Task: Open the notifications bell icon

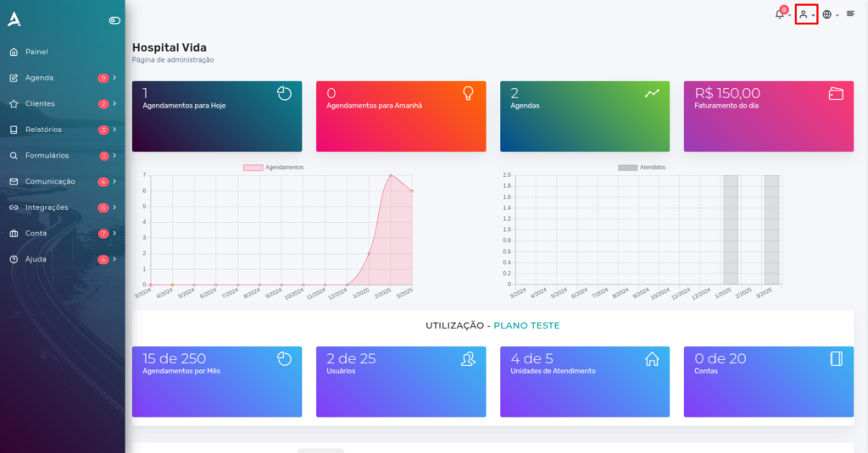Action: click(x=780, y=14)
